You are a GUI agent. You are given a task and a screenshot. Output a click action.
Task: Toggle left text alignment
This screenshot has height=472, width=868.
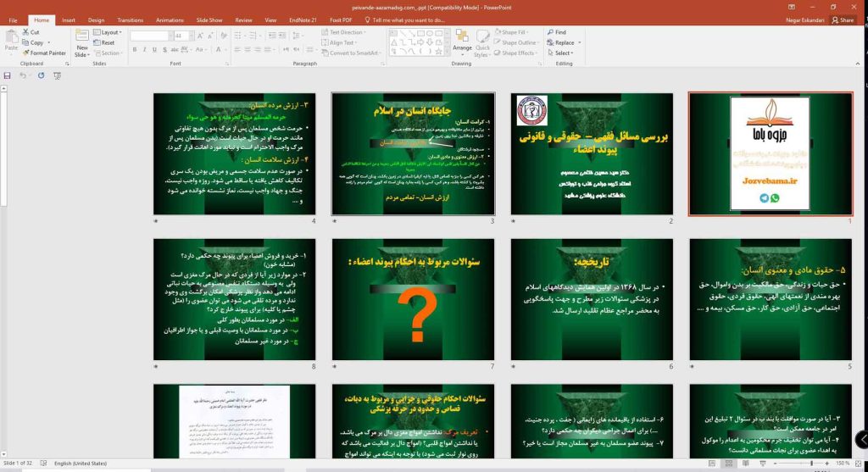tap(237, 50)
